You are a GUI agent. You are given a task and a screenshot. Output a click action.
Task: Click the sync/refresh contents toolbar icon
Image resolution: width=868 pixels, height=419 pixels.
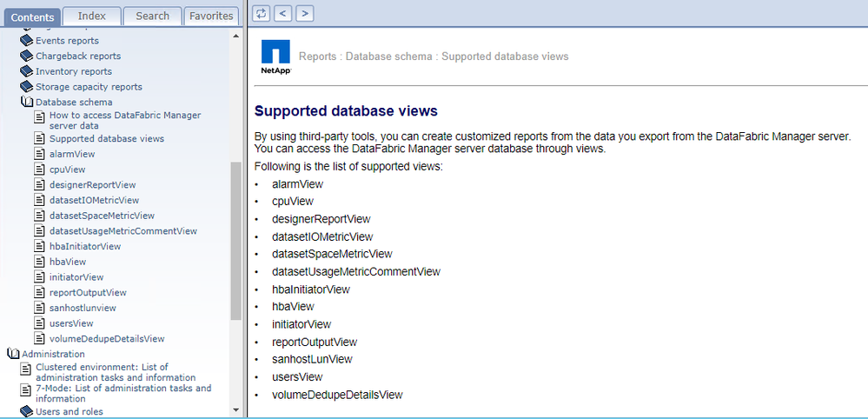click(262, 13)
